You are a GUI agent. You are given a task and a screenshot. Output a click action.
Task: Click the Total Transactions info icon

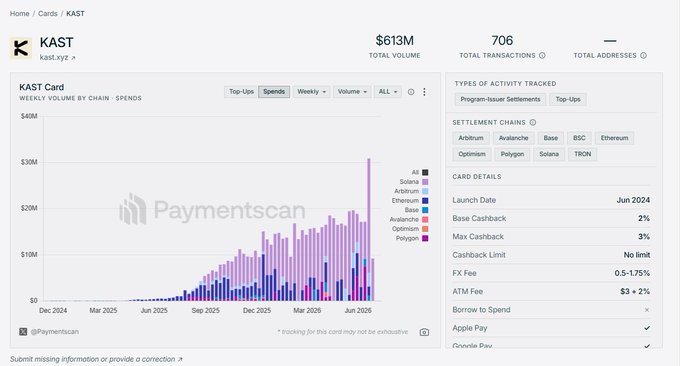[542, 56]
